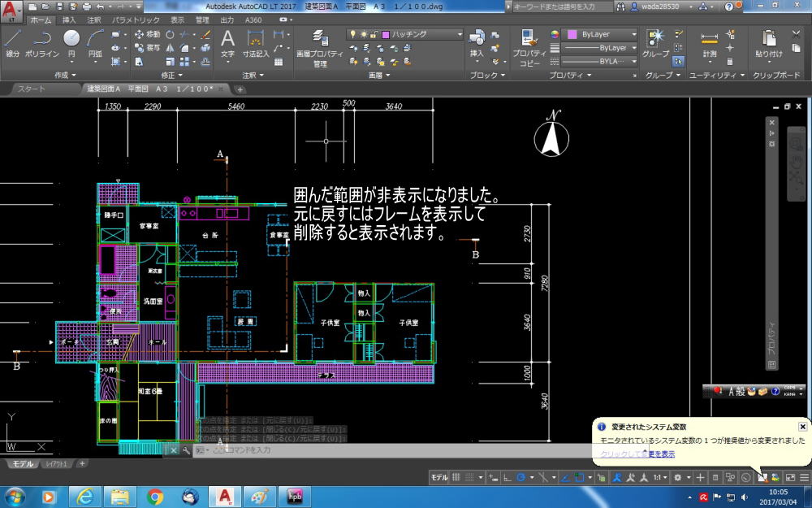812x508 pixels.
Task: Click the Undo arrow in quick access toolbar
Action: (x=101, y=7)
